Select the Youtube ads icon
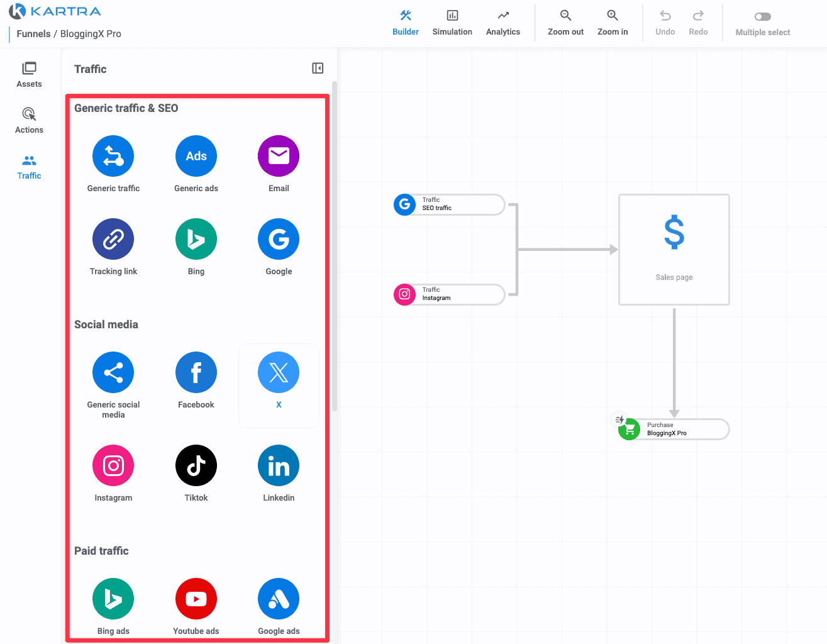827x644 pixels. (196, 599)
